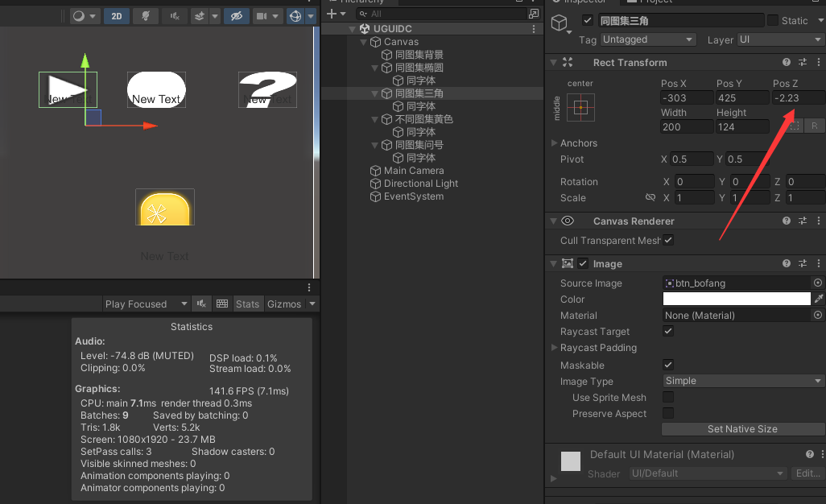This screenshot has height=504, width=826.
Task: Click Hierarchy search-by-type icon
Action: click(x=534, y=14)
